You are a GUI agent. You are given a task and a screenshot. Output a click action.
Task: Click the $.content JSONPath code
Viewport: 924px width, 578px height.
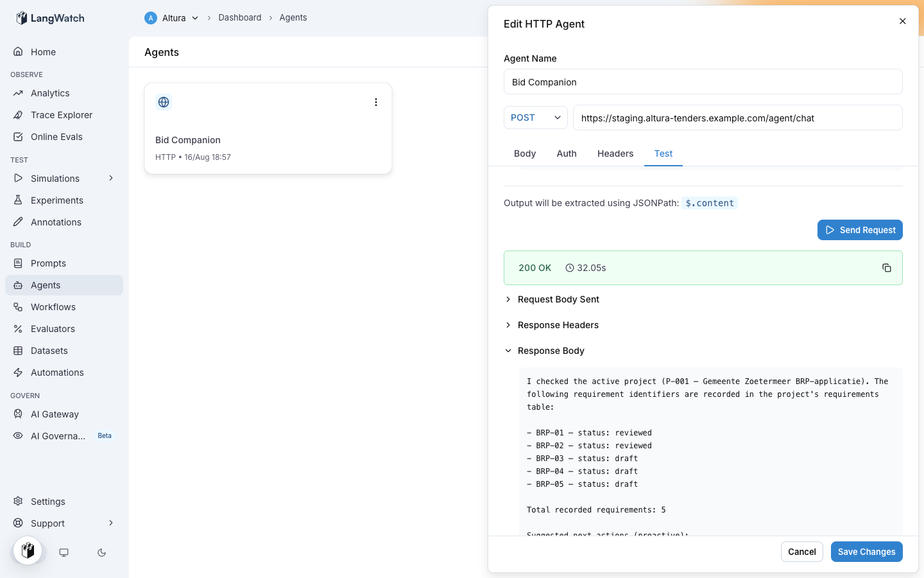(710, 203)
